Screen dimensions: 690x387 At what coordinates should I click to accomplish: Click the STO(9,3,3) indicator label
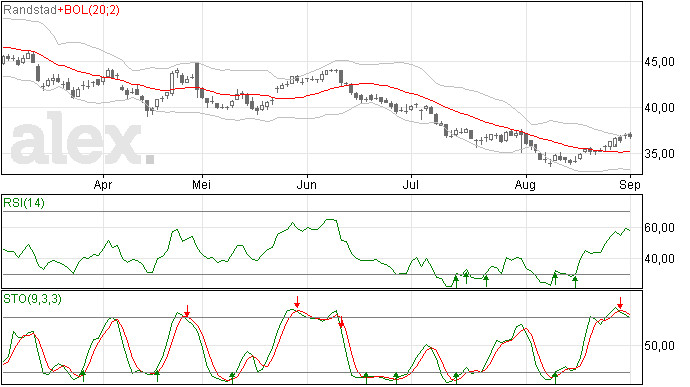32,299
